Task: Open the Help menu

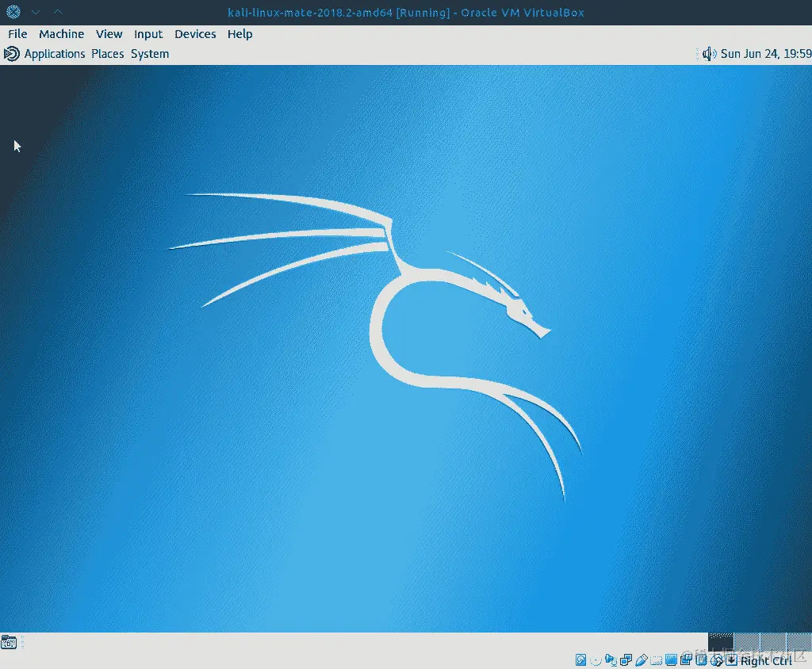Action: pyautogui.click(x=239, y=34)
